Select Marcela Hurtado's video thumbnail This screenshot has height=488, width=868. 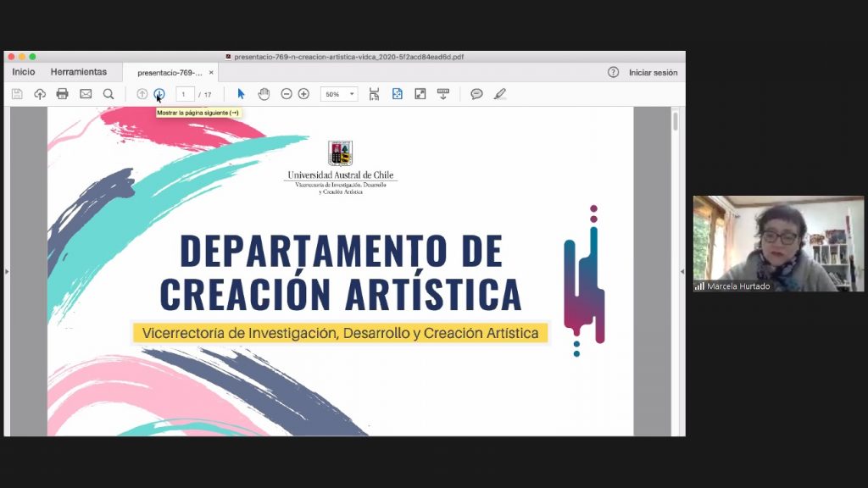(778, 243)
